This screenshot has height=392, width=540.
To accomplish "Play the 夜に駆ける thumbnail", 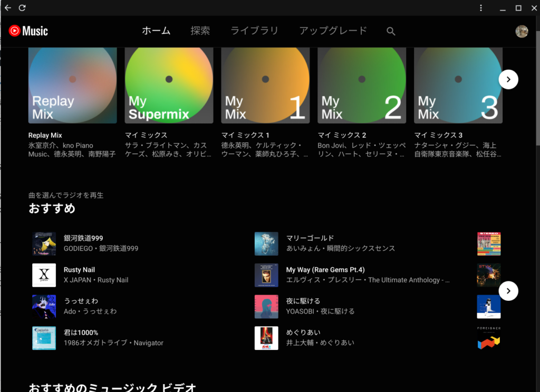I will (x=266, y=307).
